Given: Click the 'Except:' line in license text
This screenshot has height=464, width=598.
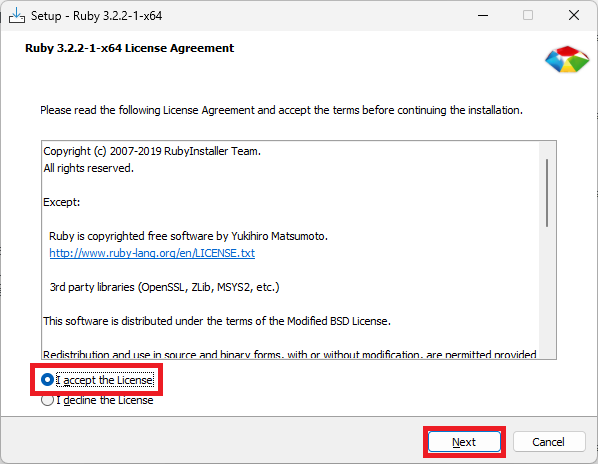Looking at the screenshot, I should coord(62,202).
